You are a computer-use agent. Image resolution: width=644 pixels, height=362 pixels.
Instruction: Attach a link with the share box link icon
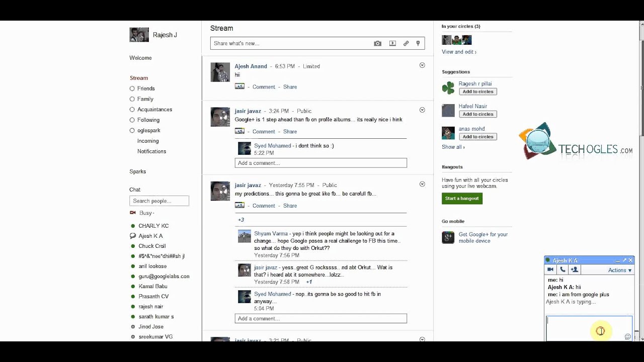point(406,44)
